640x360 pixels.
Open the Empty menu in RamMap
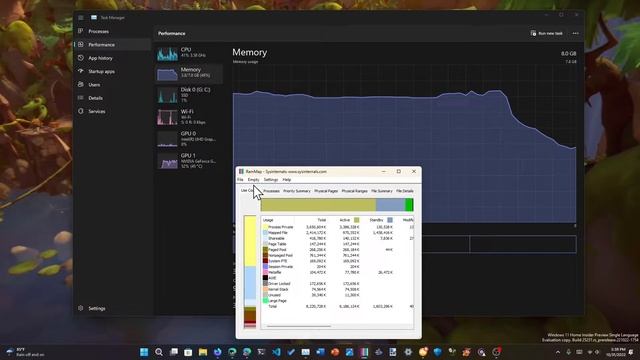pyautogui.click(x=253, y=180)
